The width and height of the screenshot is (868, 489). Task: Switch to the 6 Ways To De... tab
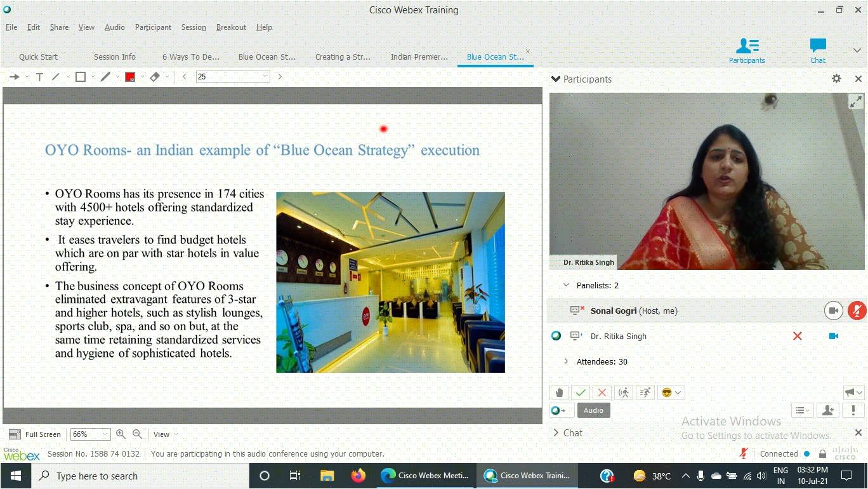point(191,57)
